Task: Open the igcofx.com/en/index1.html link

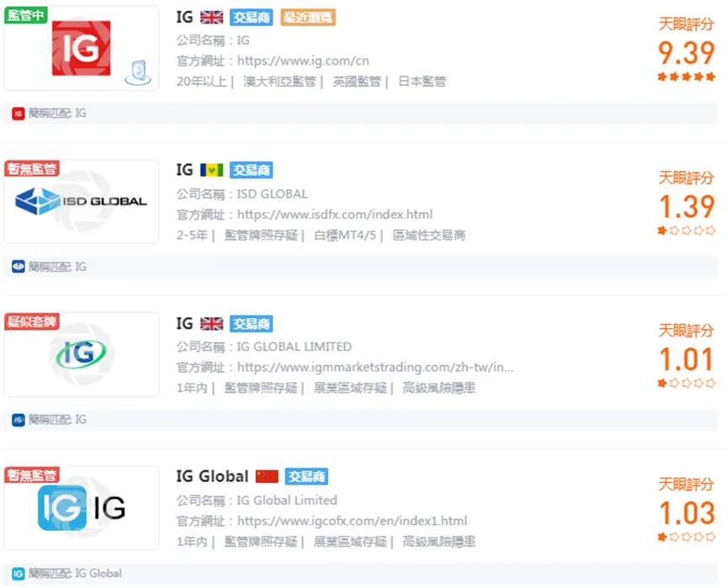Action: click(x=352, y=522)
